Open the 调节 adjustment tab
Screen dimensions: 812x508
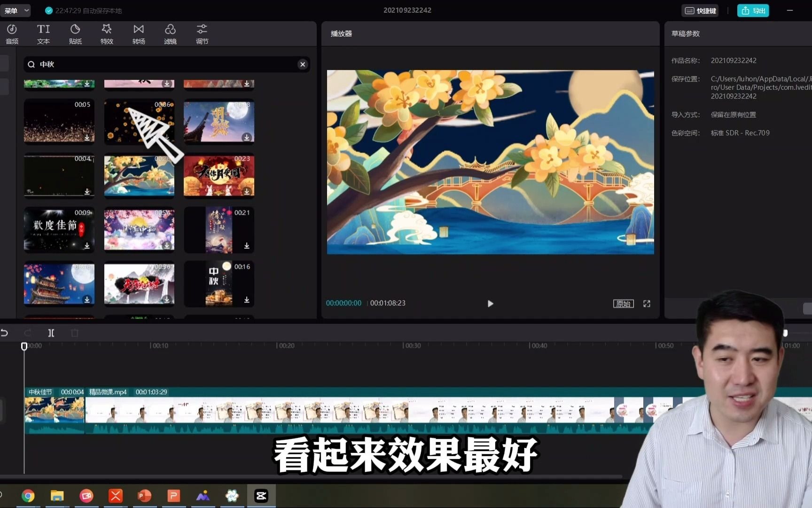pos(202,34)
